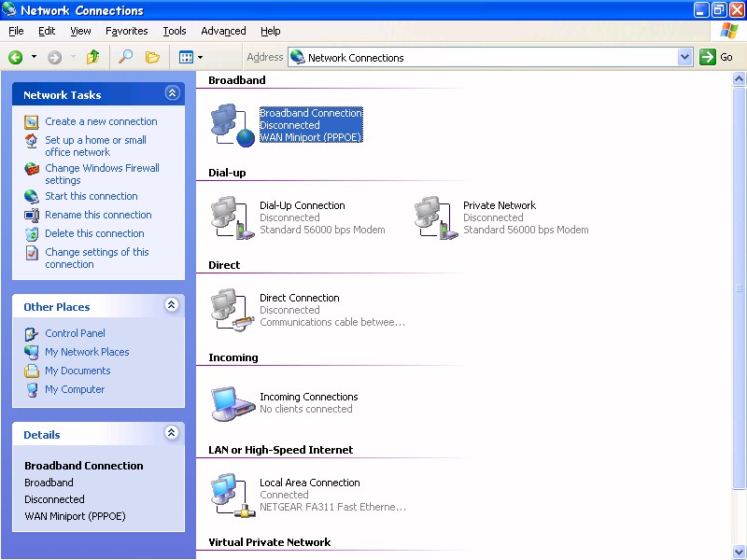Click the Local Area Connection label text
Image resolution: width=747 pixels, height=560 pixels.
[x=310, y=483]
